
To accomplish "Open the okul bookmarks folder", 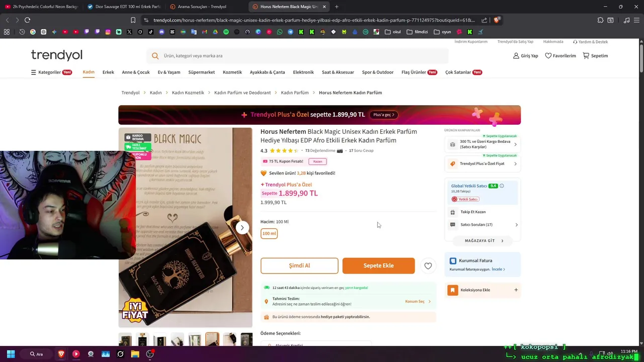I will pyautogui.click(x=393, y=32).
